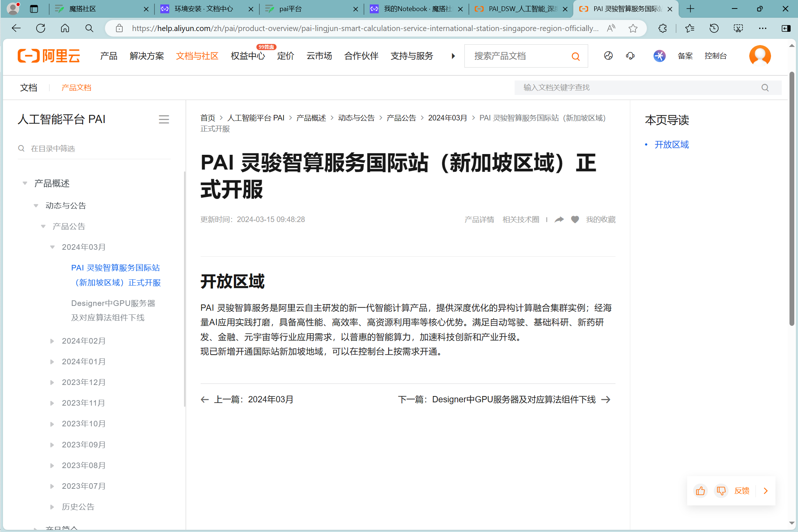Click orange search icon in product search
Screen dimensions: 798x532
[576, 56]
